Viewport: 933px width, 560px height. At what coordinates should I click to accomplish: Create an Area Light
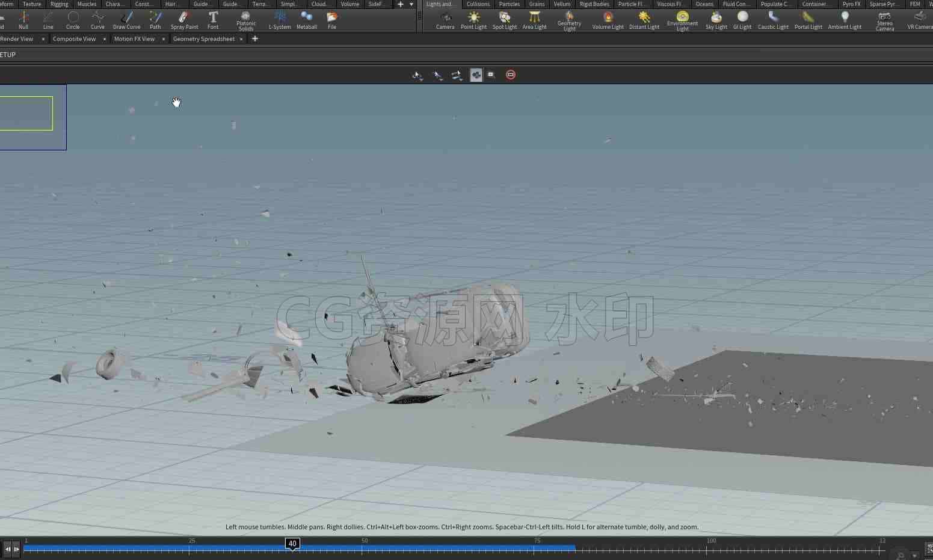click(534, 20)
